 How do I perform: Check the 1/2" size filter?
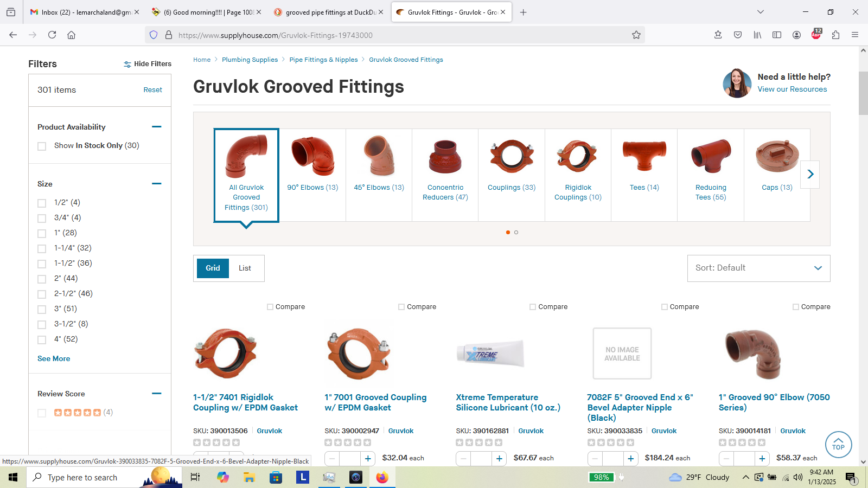[x=42, y=203]
